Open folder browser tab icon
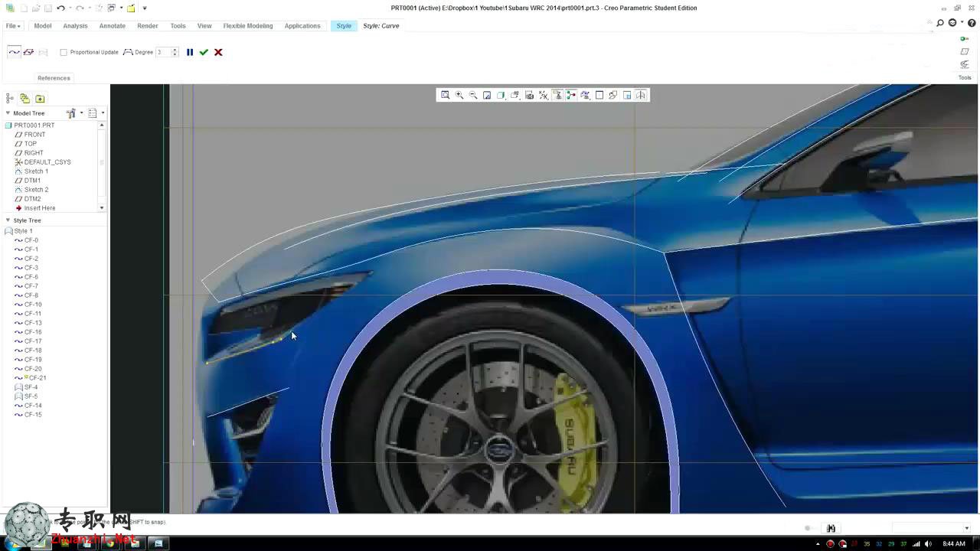Image resolution: width=980 pixels, height=551 pixels. click(x=24, y=98)
